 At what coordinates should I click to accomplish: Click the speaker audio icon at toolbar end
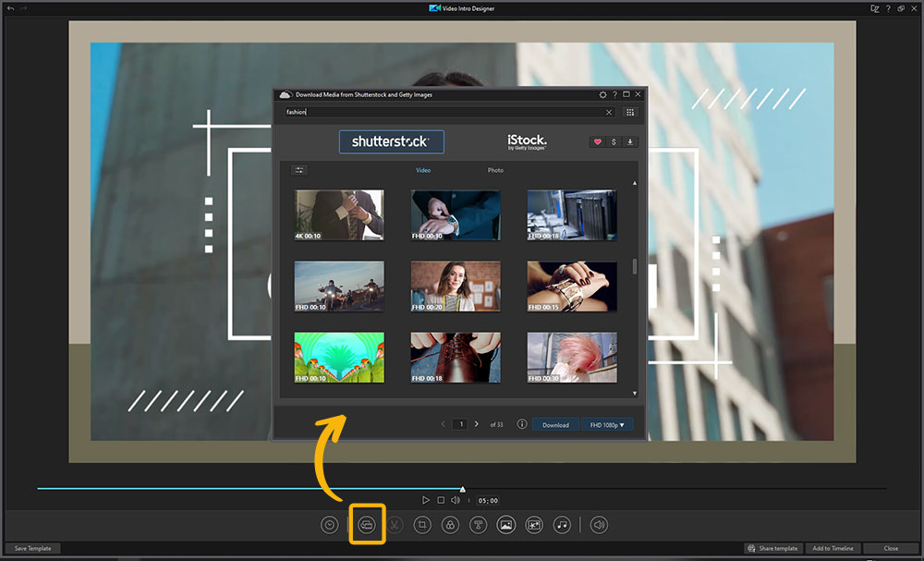(x=598, y=524)
